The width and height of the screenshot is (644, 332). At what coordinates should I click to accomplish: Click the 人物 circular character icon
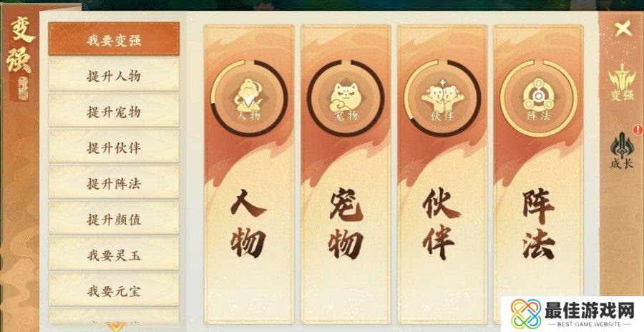249,98
